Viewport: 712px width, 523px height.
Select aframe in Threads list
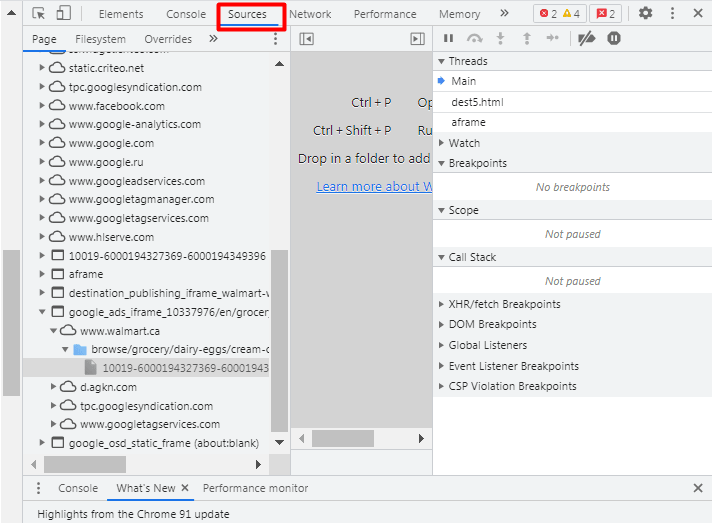[572, 123]
